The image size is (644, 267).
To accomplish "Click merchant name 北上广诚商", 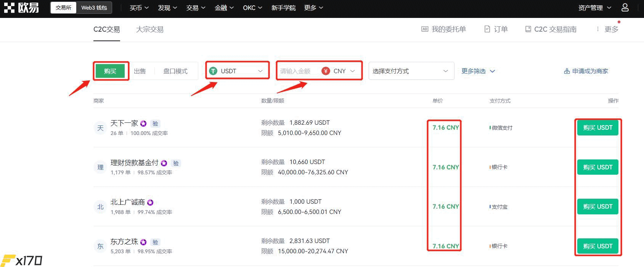I will tap(128, 202).
